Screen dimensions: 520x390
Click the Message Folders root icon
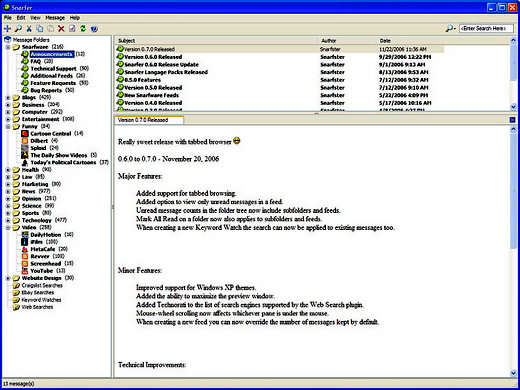[x=7, y=40]
